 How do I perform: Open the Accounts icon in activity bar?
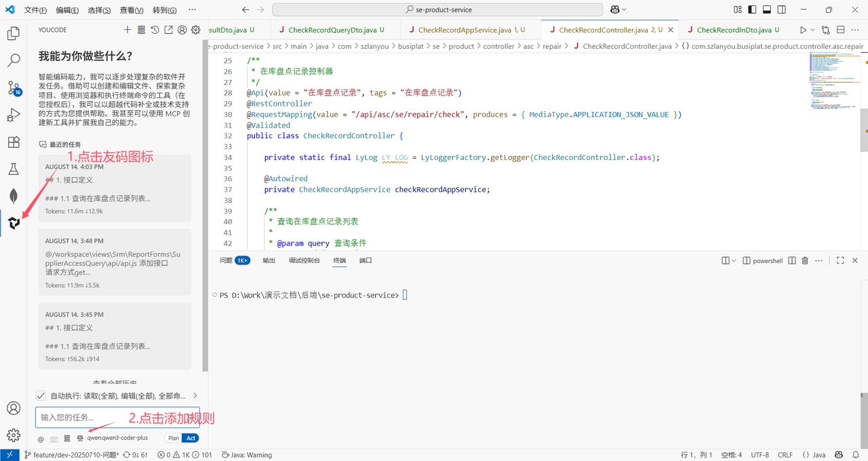14,408
